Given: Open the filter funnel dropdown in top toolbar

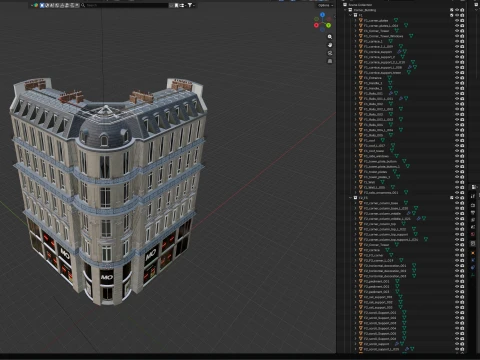Looking at the screenshot, I should [x=191, y=5].
